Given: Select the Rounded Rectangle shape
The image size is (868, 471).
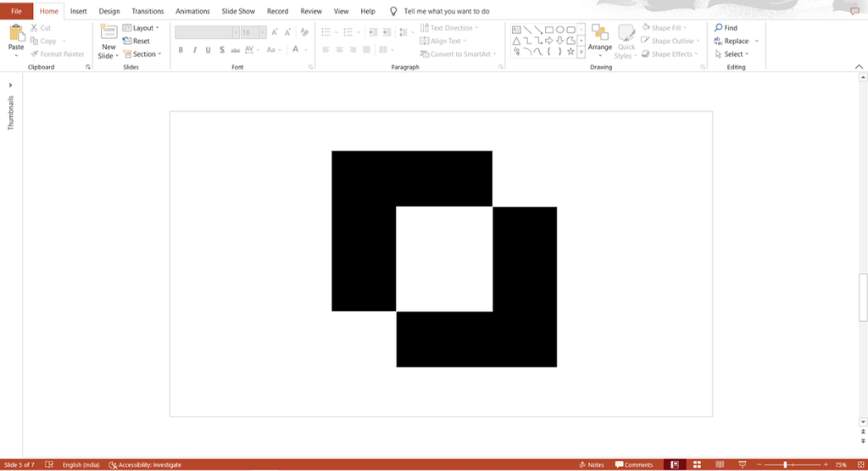Looking at the screenshot, I should pos(570,30).
